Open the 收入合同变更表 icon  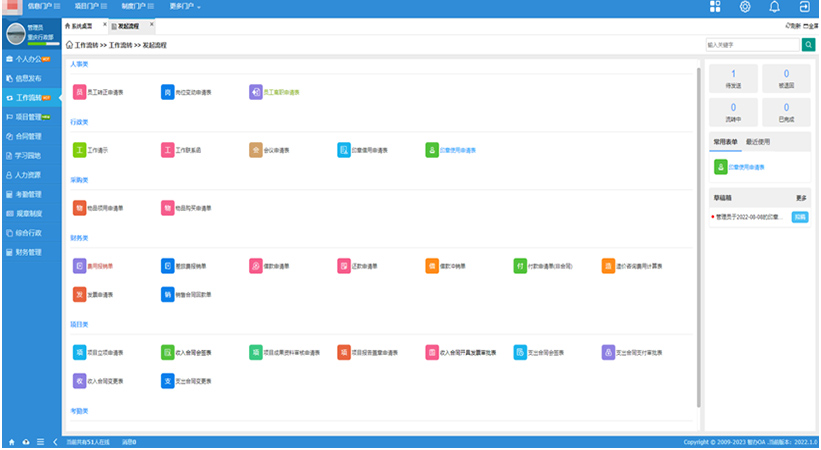(x=79, y=381)
